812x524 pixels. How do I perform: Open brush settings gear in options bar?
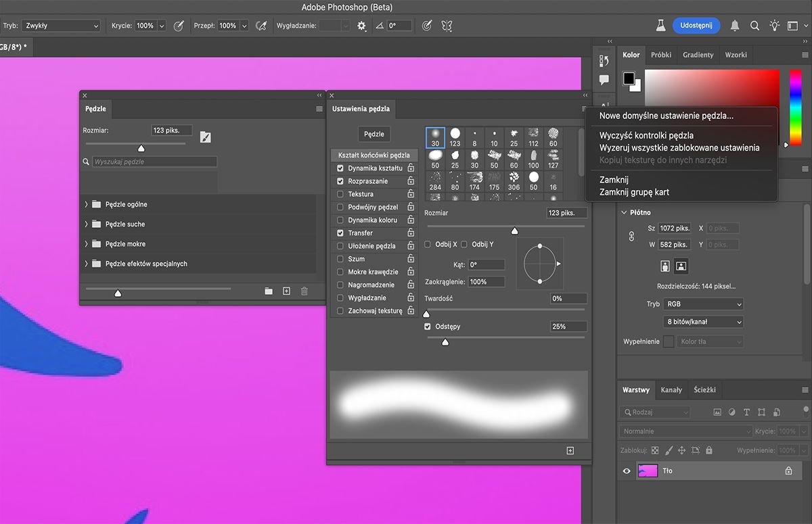pos(361,26)
